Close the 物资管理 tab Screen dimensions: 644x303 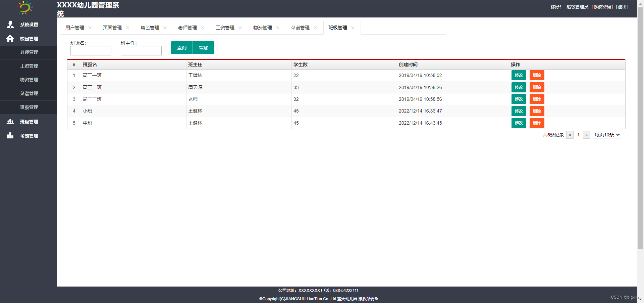click(x=278, y=28)
